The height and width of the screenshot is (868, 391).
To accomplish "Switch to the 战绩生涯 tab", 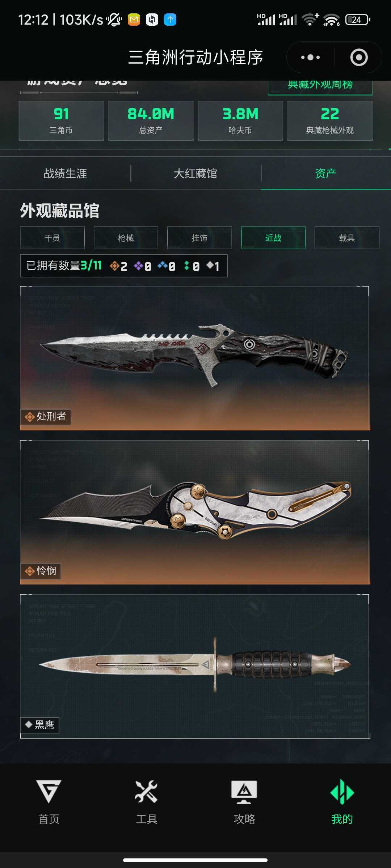I will [x=65, y=173].
